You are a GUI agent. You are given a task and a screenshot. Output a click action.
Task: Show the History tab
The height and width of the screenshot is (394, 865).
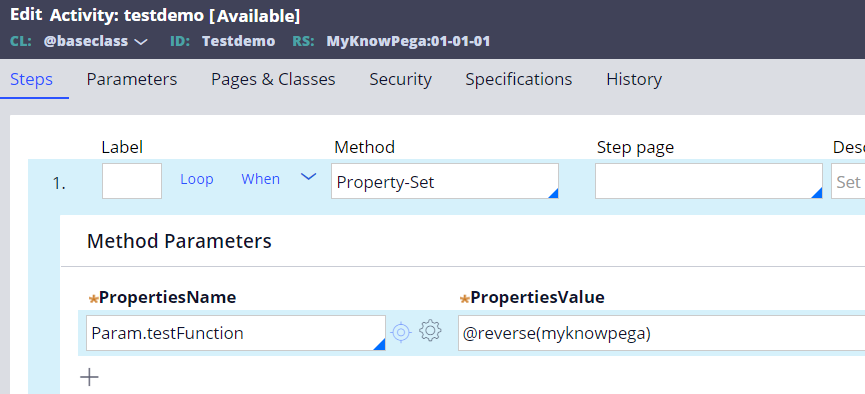click(x=634, y=79)
